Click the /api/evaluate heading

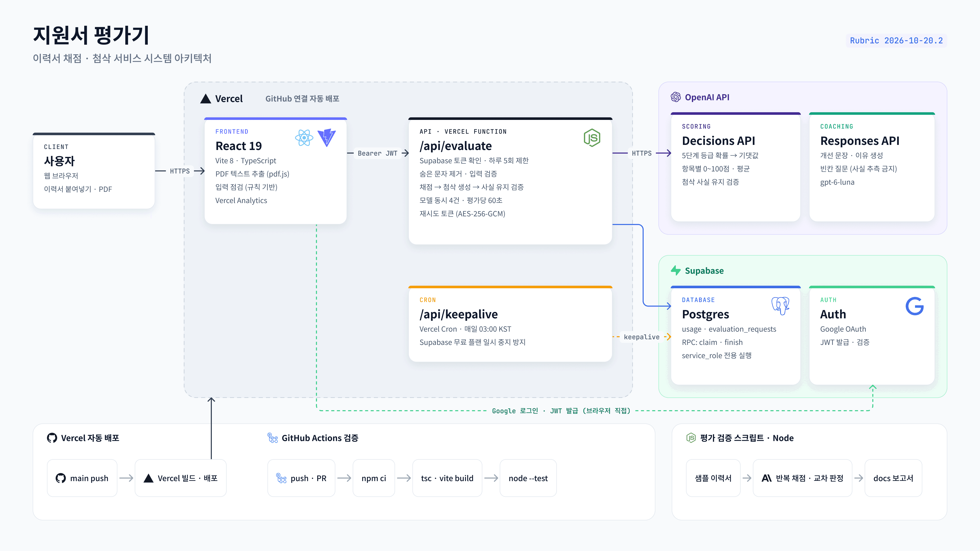(455, 146)
